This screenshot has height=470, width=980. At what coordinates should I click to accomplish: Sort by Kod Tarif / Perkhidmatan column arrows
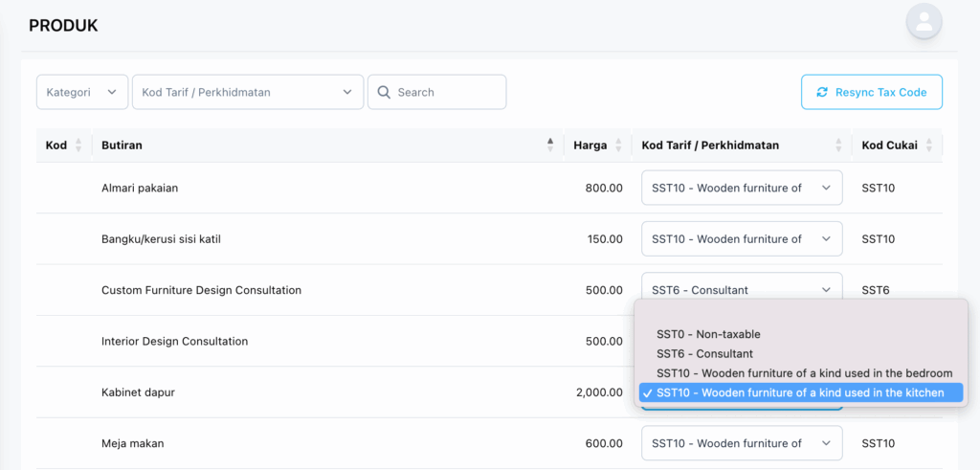click(838, 145)
